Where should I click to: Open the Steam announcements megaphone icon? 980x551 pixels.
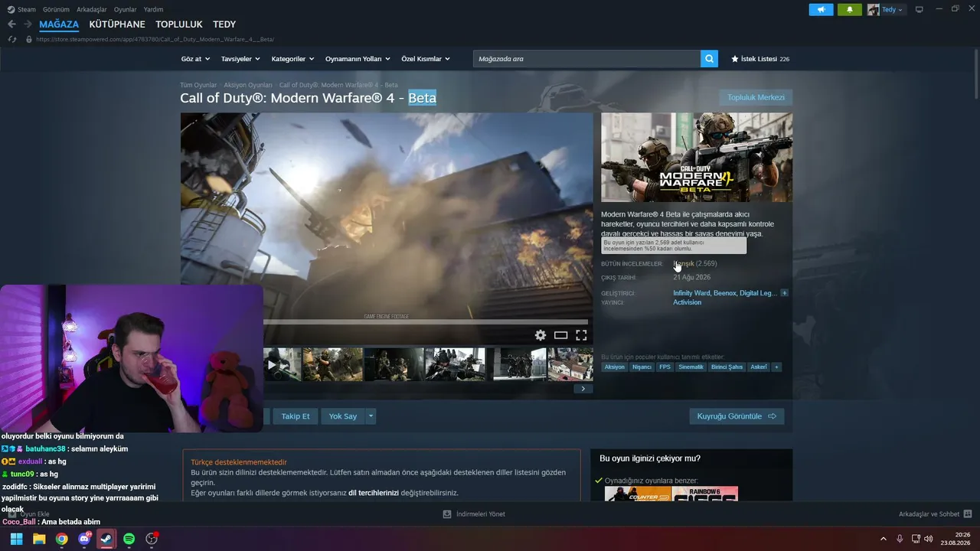[x=821, y=9]
